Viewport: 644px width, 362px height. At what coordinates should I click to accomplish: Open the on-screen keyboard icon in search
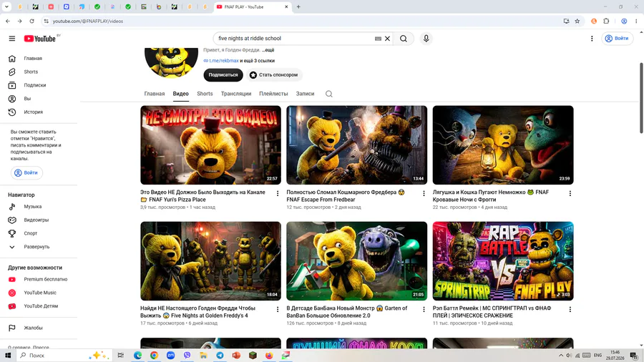point(378,39)
